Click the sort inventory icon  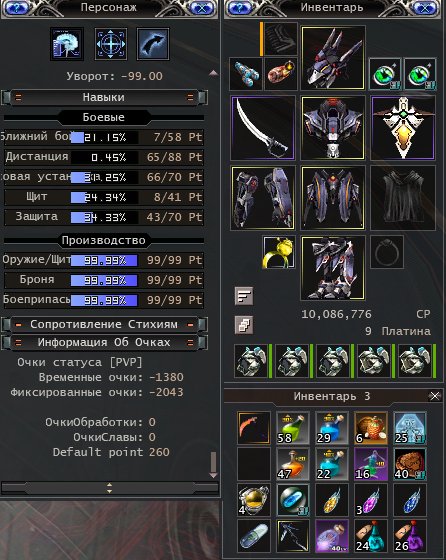[x=244, y=296]
